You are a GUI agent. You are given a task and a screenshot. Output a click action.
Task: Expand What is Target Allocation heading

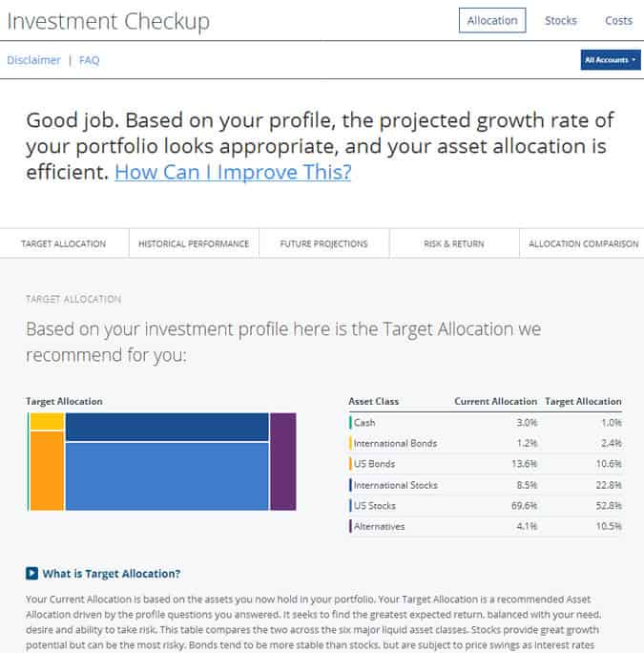111,574
